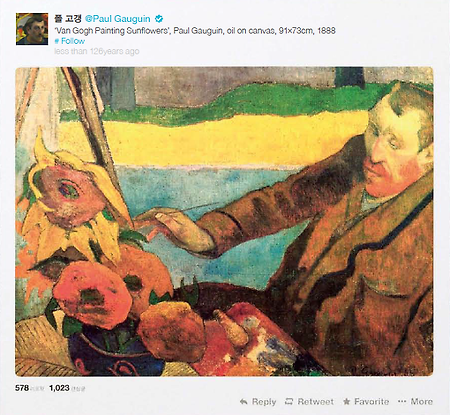Click the Favorite text label
Image resolution: width=450 pixels, height=415 pixels.
(x=371, y=402)
